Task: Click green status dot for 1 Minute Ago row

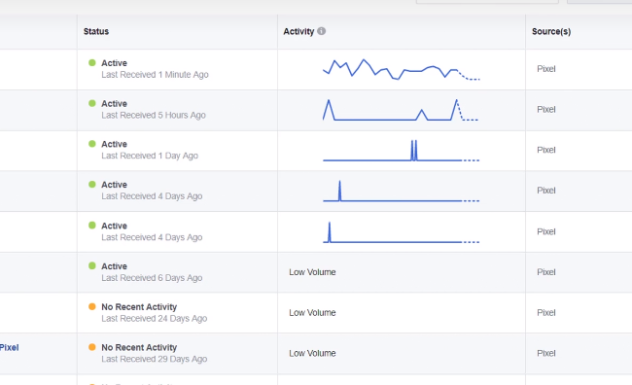Action: (x=92, y=63)
